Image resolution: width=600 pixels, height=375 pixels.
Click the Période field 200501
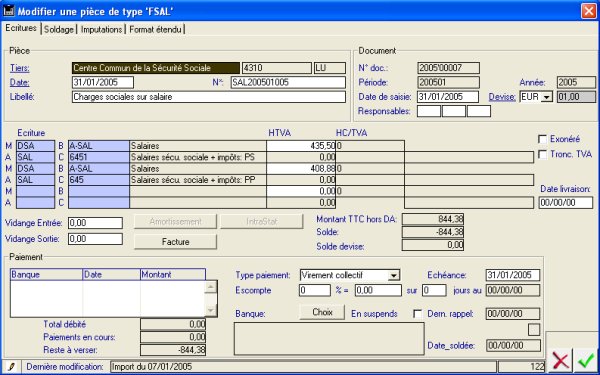tap(448, 82)
